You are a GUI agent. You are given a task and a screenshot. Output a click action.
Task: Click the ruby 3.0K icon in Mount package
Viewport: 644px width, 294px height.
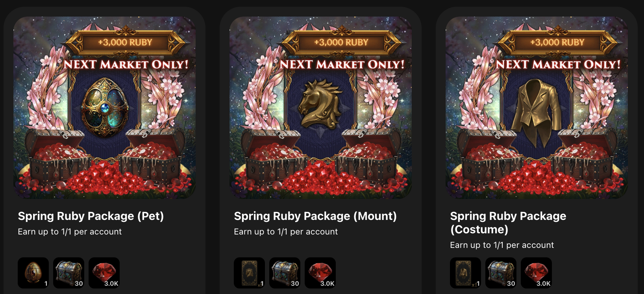(320, 273)
